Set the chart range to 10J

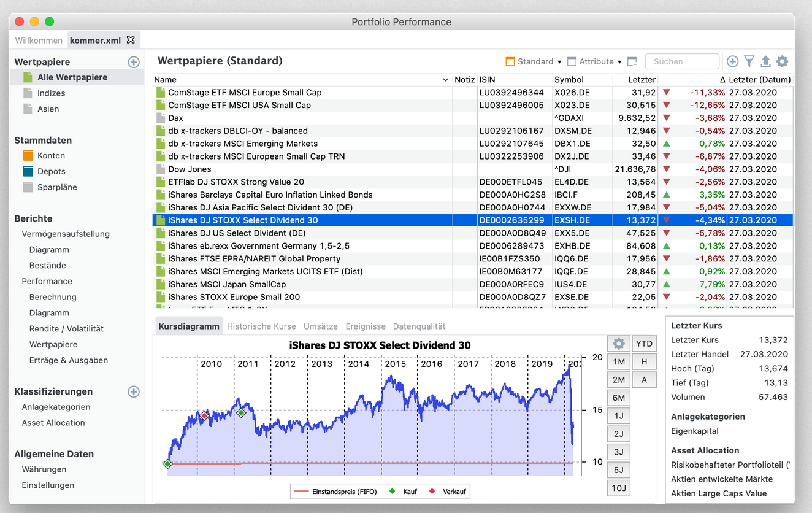(x=619, y=488)
